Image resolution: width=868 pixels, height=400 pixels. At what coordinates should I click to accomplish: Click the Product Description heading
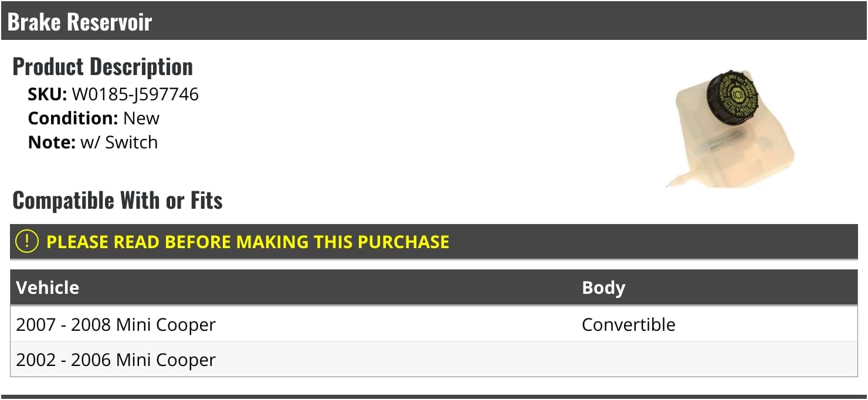click(x=103, y=67)
